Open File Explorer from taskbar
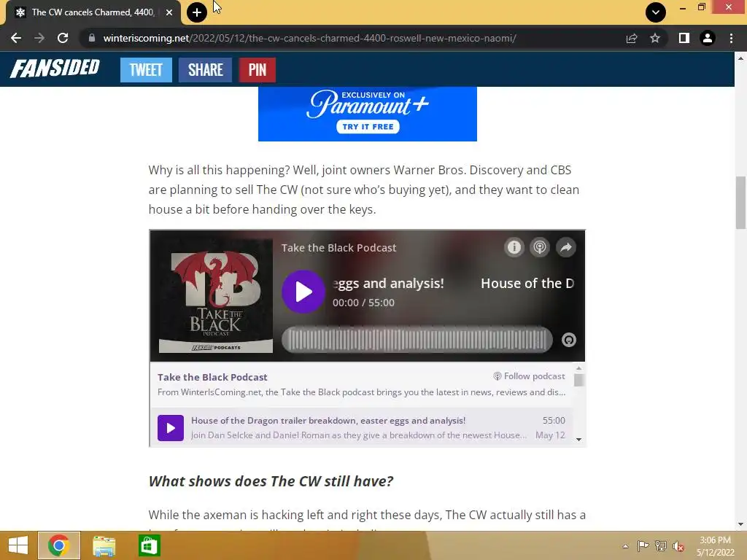This screenshot has width=747, height=560. [104, 545]
